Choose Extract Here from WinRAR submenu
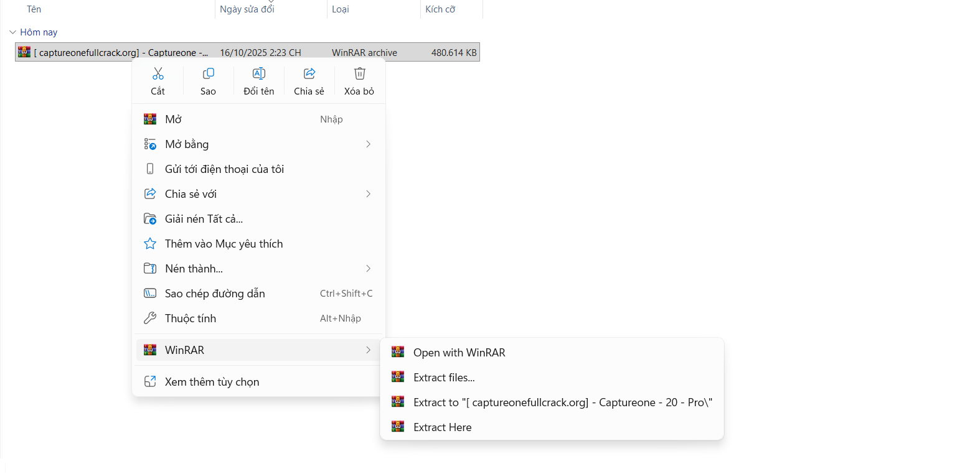 tap(442, 427)
